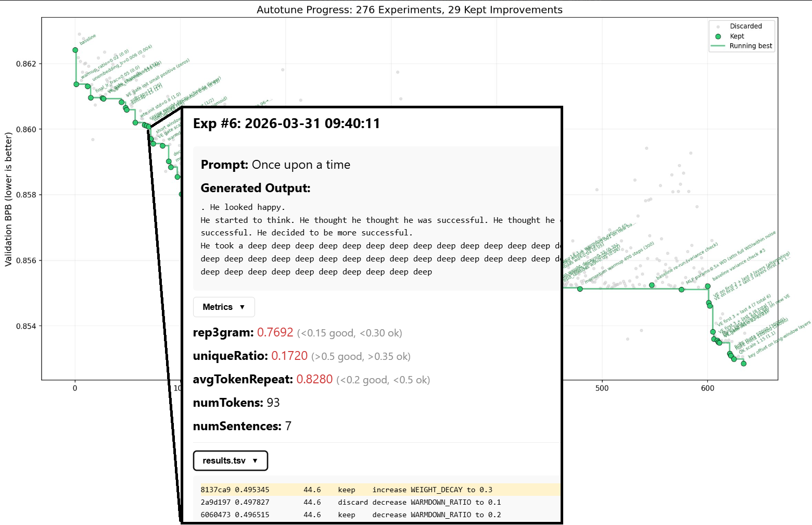Collapse the Metrics section
The image size is (812, 525).
pos(224,307)
